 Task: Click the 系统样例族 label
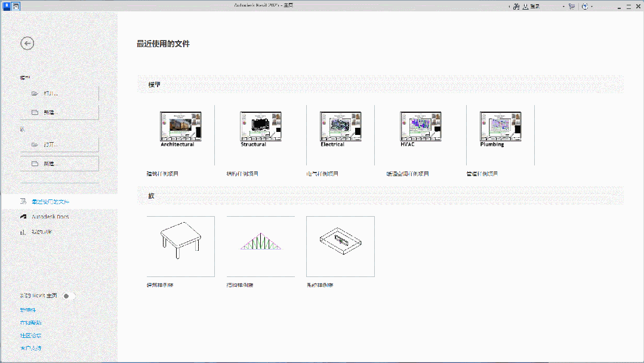coord(319,285)
